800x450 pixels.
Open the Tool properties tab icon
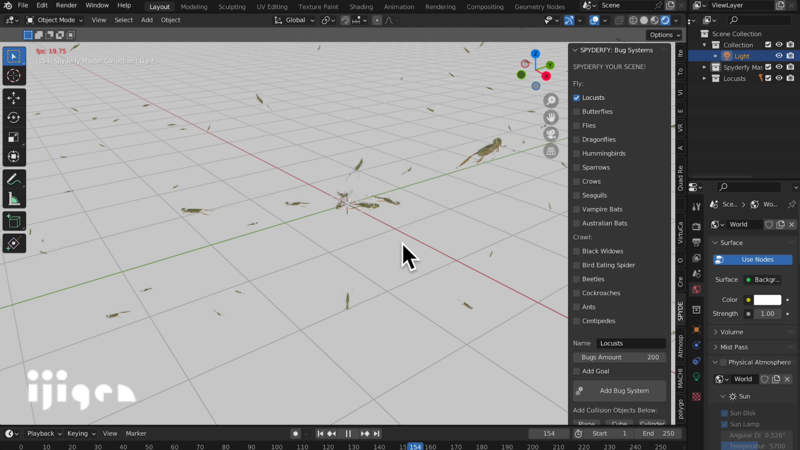(x=696, y=207)
